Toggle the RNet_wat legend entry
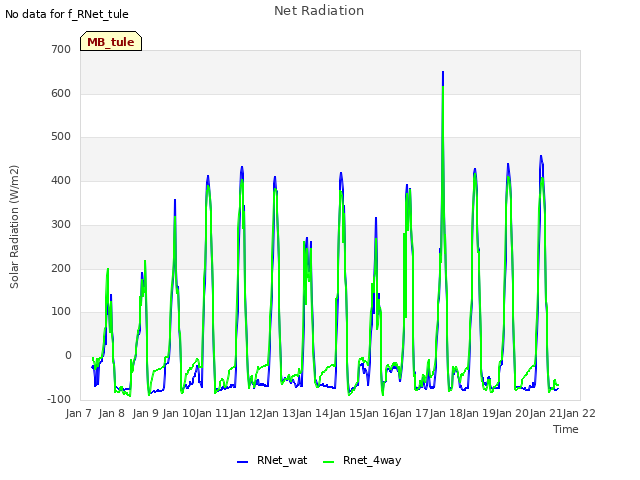The height and width of the screenshot is (480, 640). click(x=272, y=460)
